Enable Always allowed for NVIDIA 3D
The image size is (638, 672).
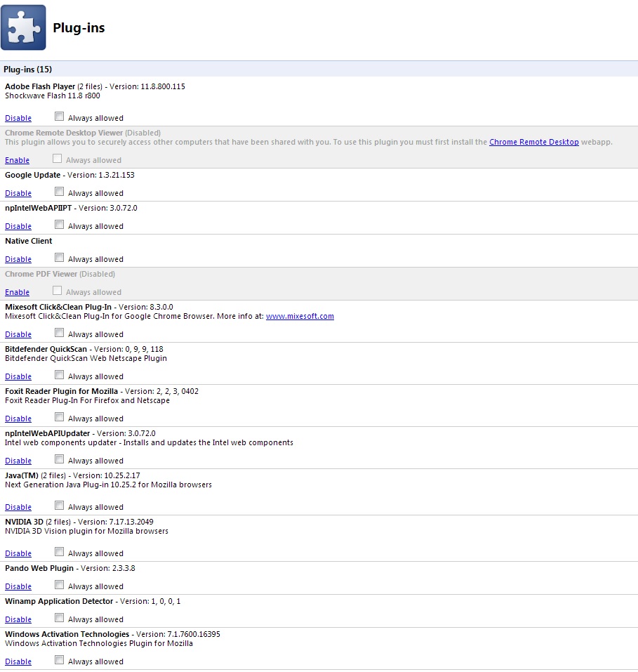pyautogui.click(x=59, y=551)
